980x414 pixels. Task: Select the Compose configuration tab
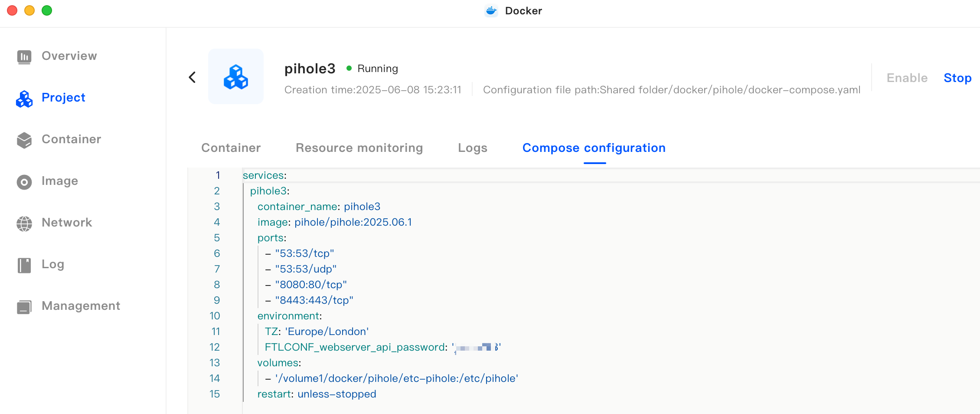594,148
